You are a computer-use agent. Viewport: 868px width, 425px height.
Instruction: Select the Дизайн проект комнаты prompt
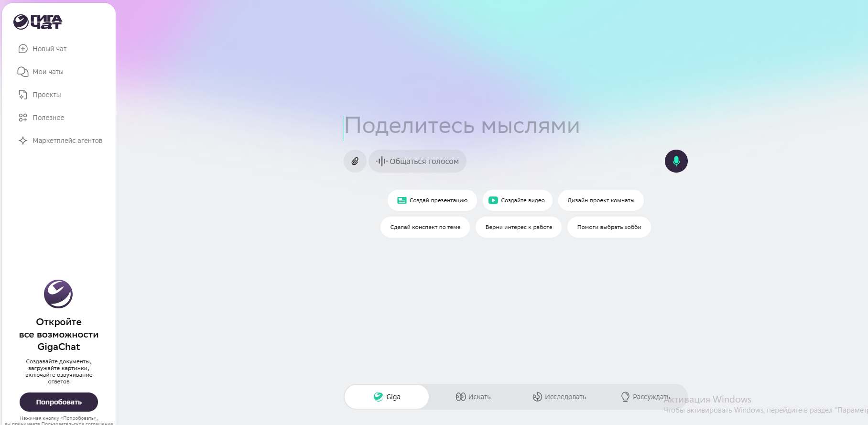(x=601, y=200)
